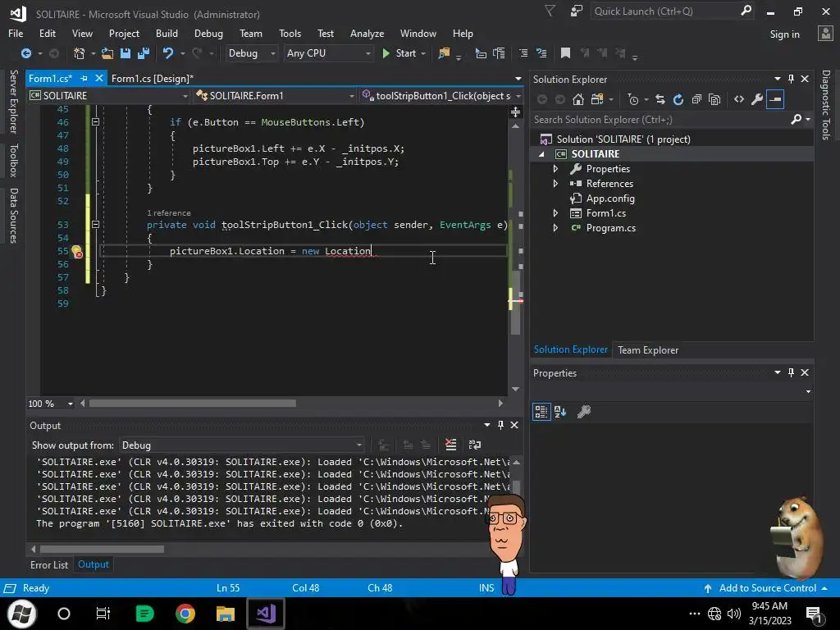This screenshot has height=630, width=840.
Task: Toggle auto-hide pin on Solution Explorer panel
Action: click(792, 79)
